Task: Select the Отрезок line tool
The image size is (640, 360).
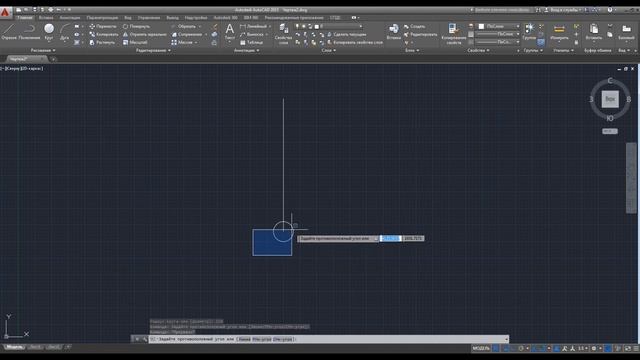Action: (9, 32)
